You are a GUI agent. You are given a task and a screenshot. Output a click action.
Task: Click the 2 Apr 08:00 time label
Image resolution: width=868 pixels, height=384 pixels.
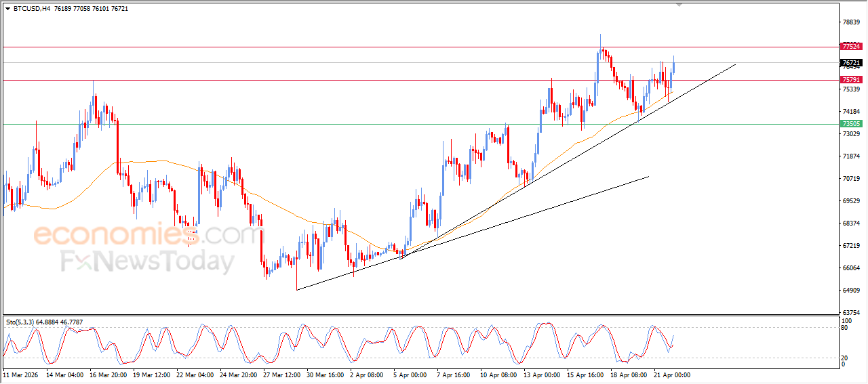[x=368, y=375]
